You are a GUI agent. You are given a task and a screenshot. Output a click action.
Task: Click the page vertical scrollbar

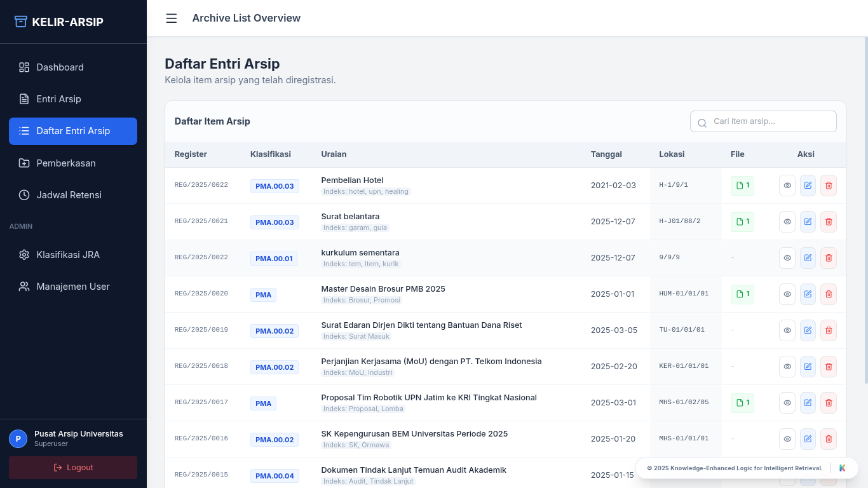click(865, 210)
